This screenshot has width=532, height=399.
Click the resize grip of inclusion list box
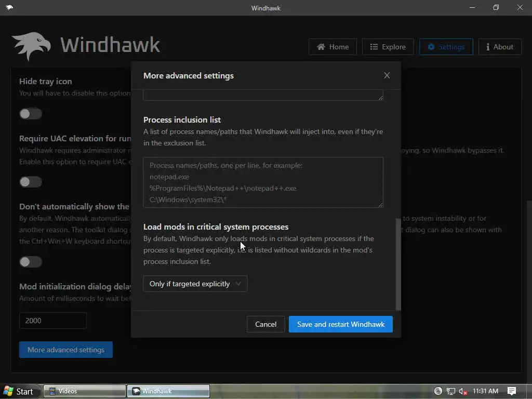380,205
